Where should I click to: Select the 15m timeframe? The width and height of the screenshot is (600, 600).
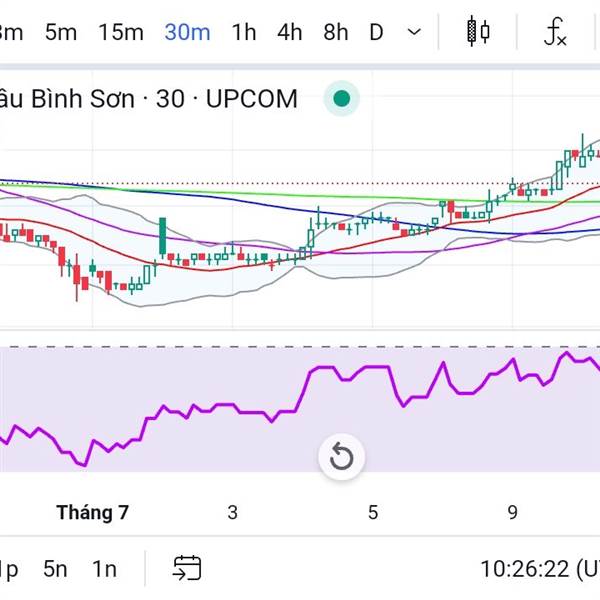[120, 32]
